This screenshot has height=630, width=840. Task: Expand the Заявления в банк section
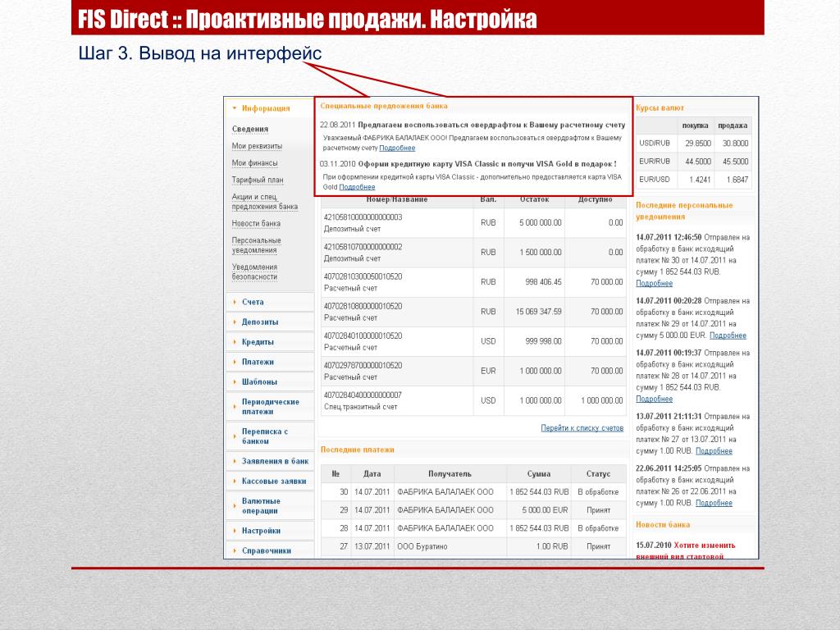pyautogui.click(x=275, y=461)
